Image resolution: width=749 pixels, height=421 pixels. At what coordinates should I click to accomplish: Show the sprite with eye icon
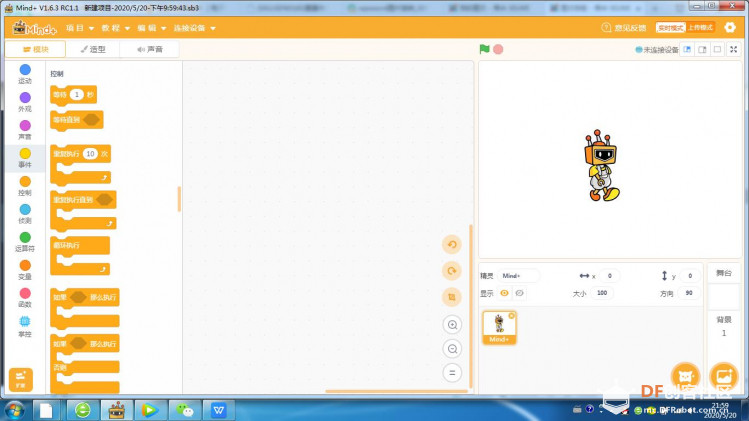pos(504,293)
